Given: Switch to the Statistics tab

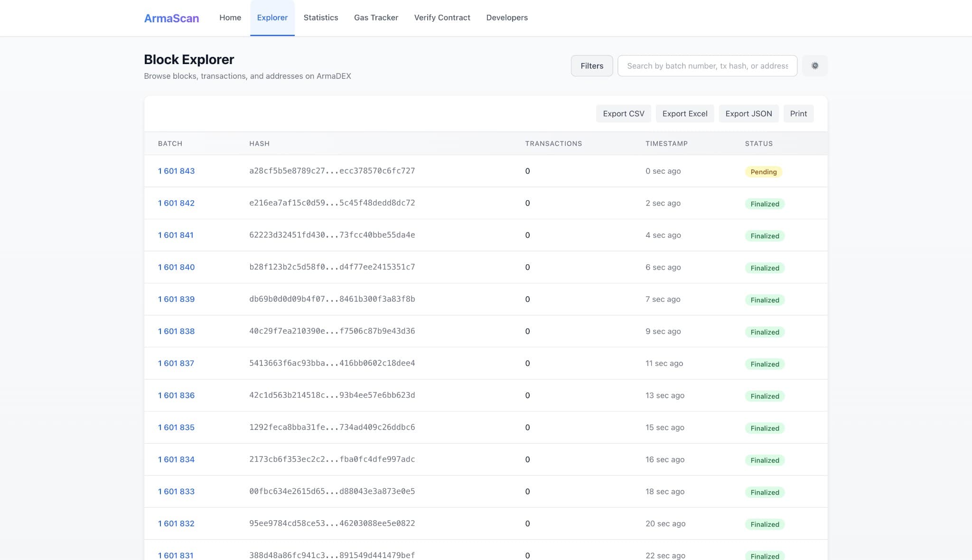Looking at the screenshot, I should click(x=321, y=18).
